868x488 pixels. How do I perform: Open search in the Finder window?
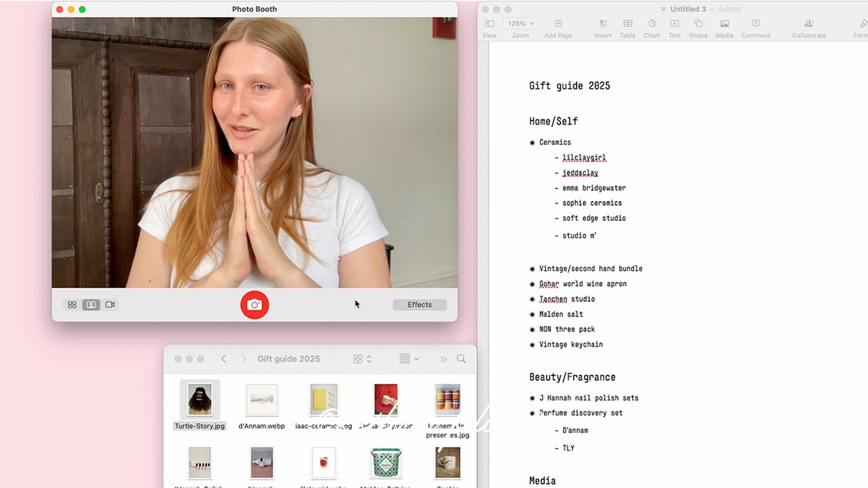pos(462,359)
